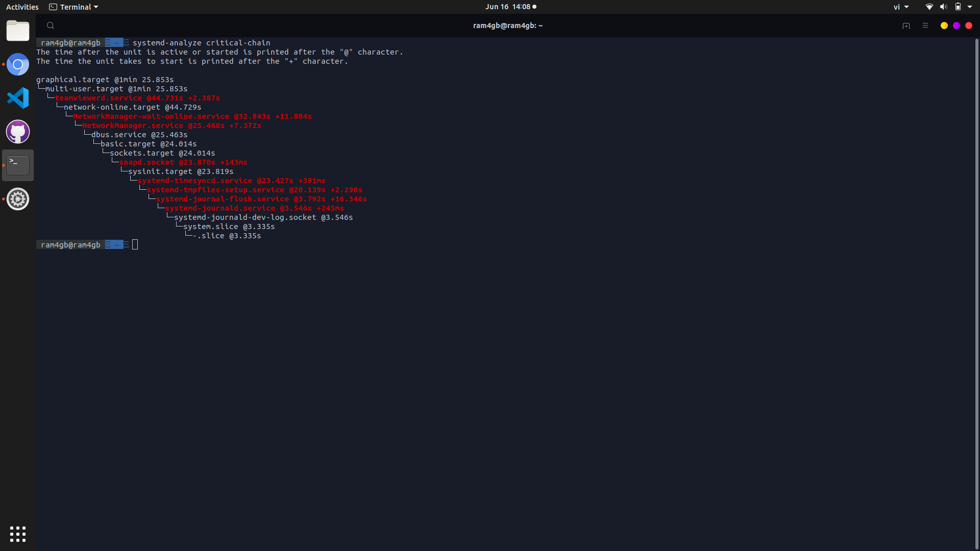Viewport: 980px width, 551px height.
Task: Click teamviewerd.service red line
Action: (137, 98)
